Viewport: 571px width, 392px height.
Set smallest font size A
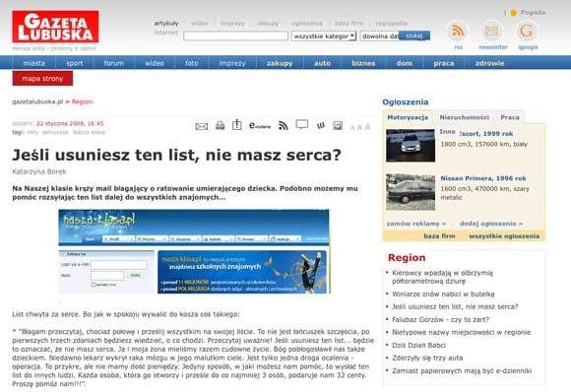352,127
